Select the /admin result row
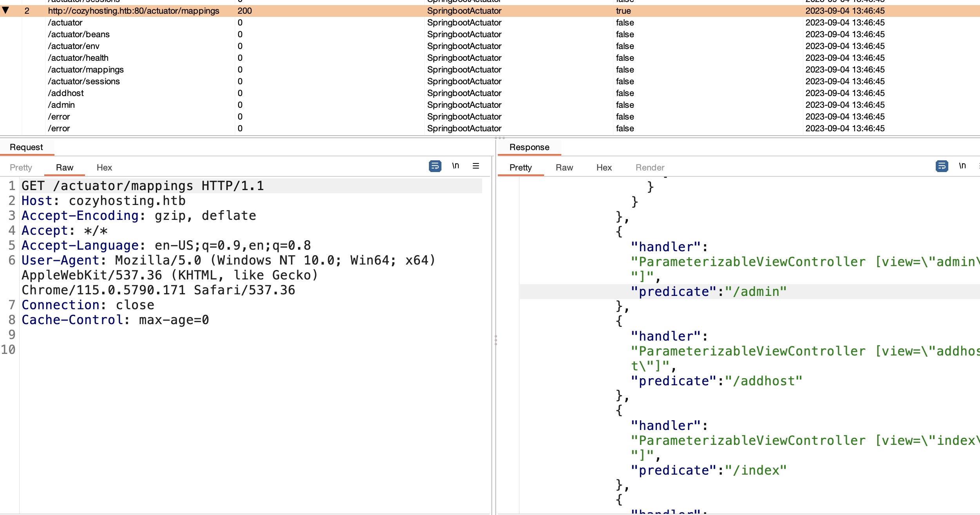 tap(61, 105)
